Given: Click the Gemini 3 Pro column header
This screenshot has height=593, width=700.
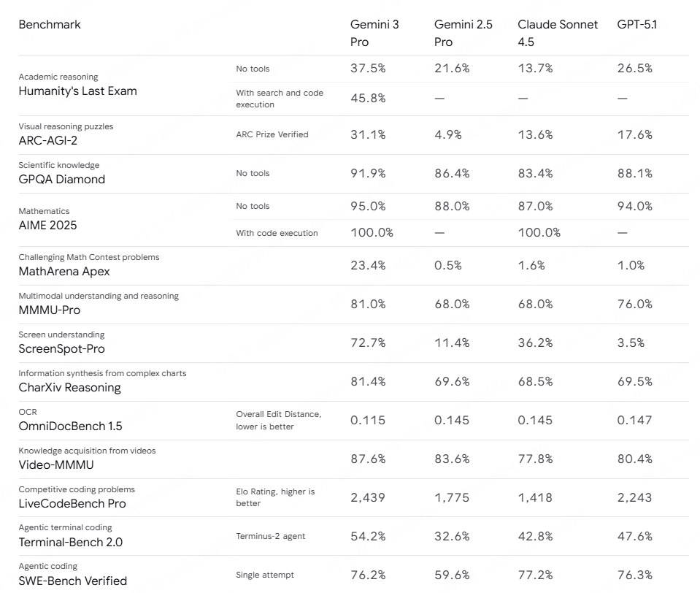Looking at the screenshot, I should pos(374,34).
